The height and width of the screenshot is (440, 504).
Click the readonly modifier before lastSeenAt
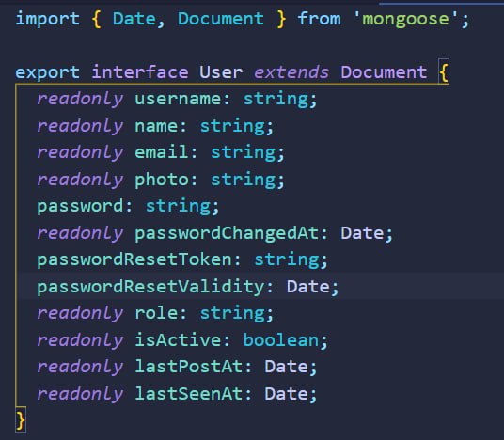[x=80, y=394]
